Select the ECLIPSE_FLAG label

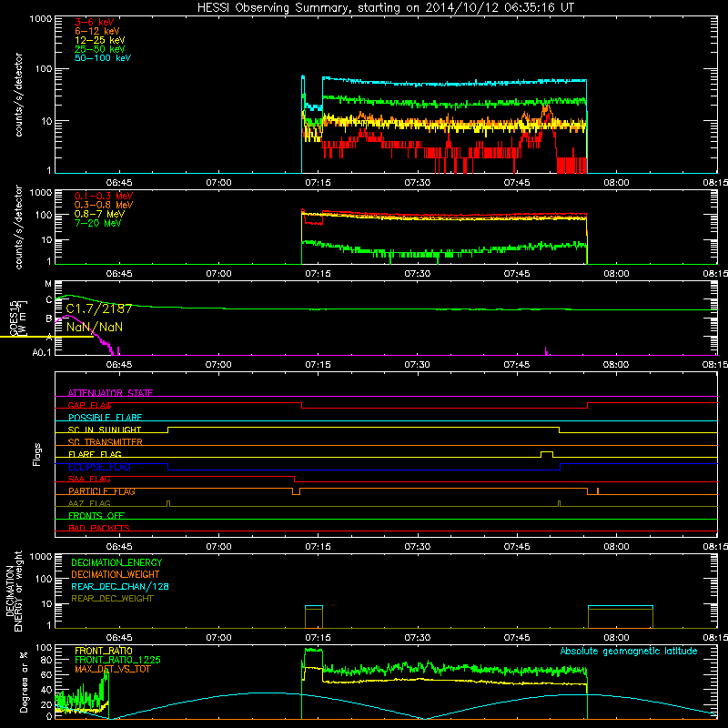click(99, 467)
